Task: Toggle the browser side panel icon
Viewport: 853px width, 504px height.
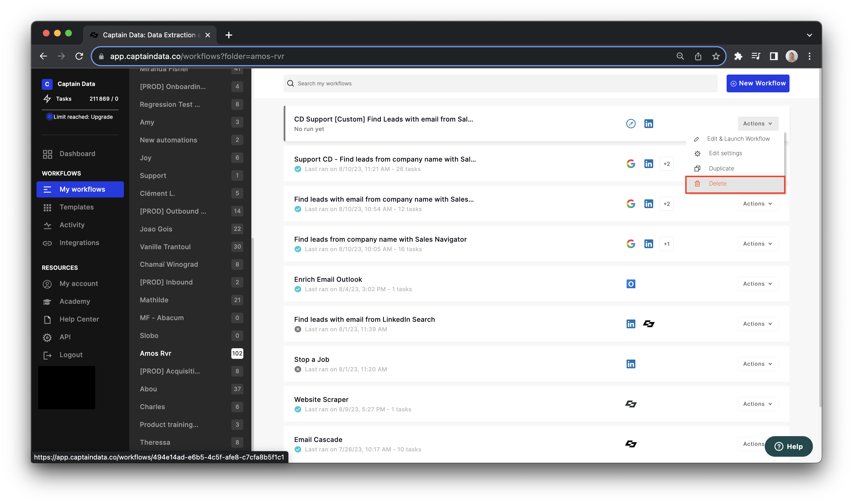Action: pyautogui.click(x=773, y=56)
